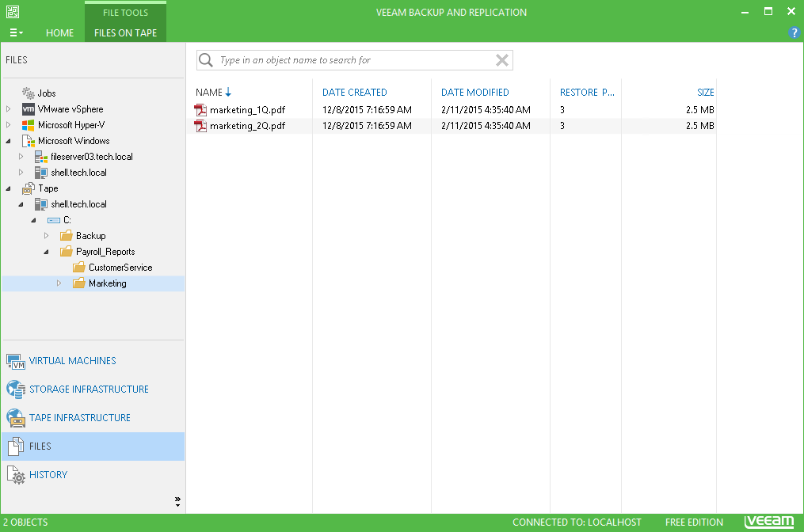Click the FREE EDITION status text
Image resolution: width=804 pixels, height=532 pixels.
point(694,522)
